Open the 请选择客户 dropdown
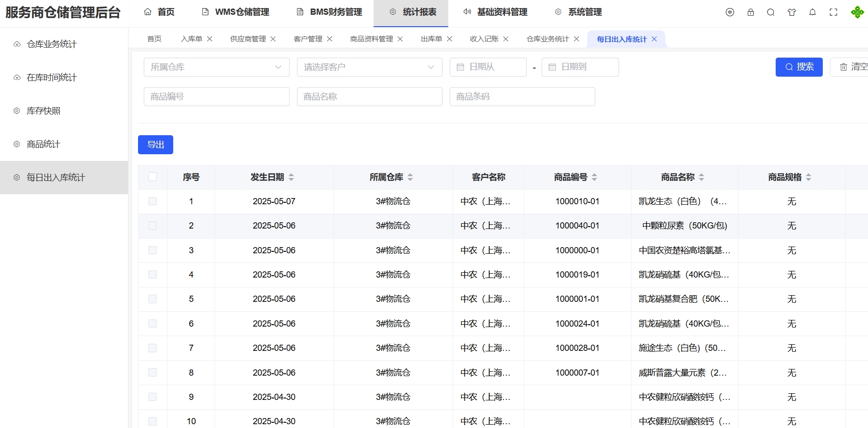The width and height of the screenshot is (868, 428). (x=369, y=67)
